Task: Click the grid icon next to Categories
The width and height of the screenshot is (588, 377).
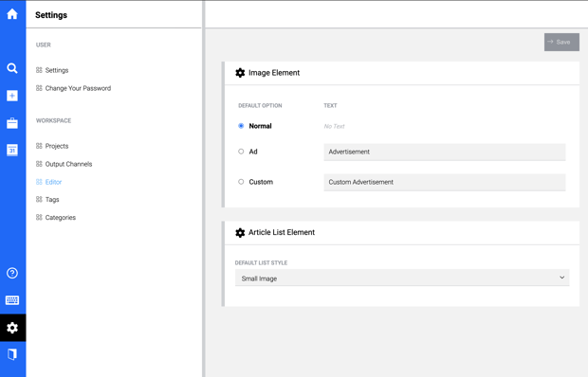Action: click(39, 217)
